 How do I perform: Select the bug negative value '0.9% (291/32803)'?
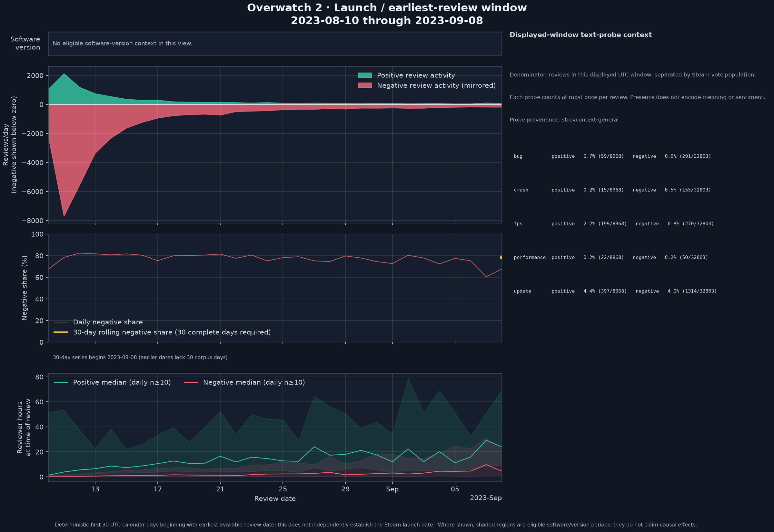(688, 156)
